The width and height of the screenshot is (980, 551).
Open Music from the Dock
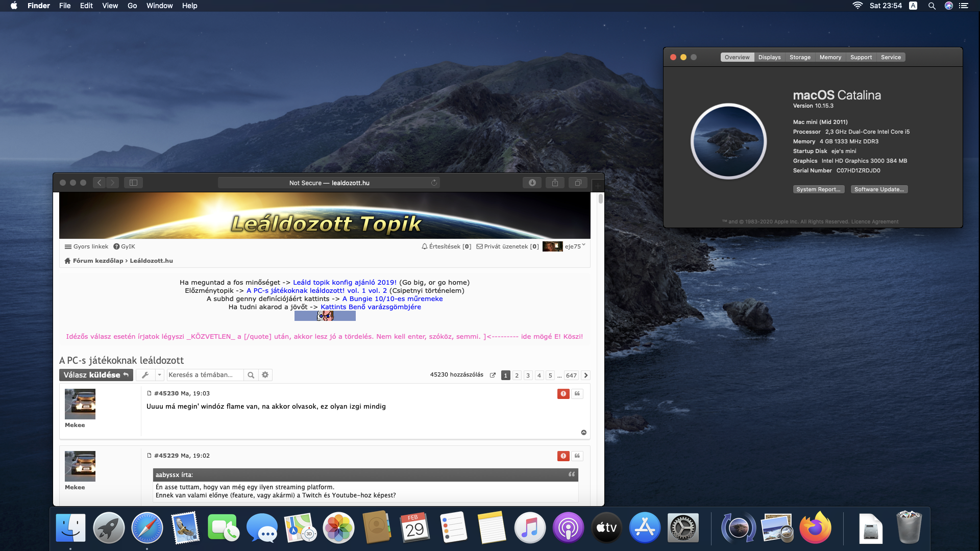coord(530,528)
